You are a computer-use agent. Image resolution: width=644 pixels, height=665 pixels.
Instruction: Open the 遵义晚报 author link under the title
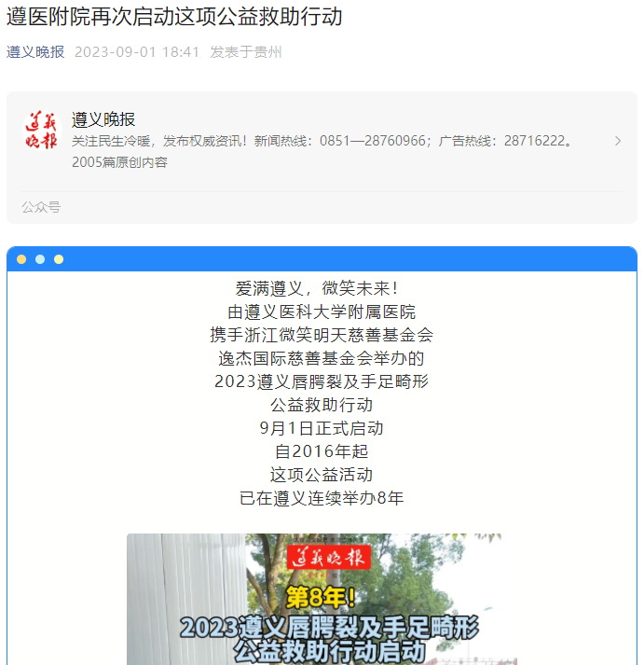35,52
